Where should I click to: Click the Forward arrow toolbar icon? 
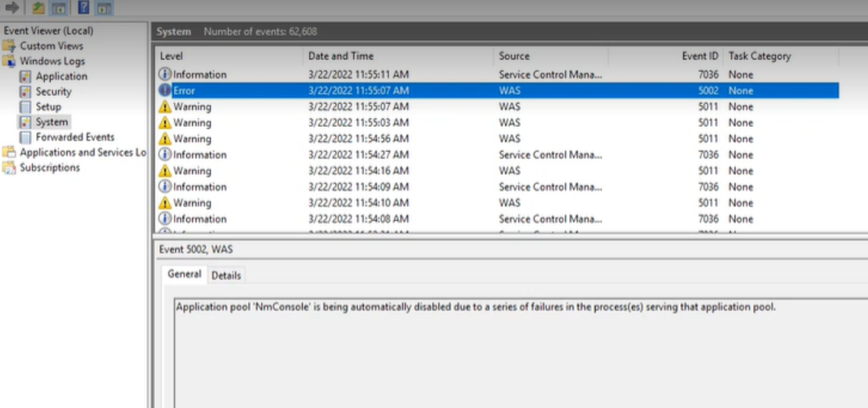pos(12,7)
